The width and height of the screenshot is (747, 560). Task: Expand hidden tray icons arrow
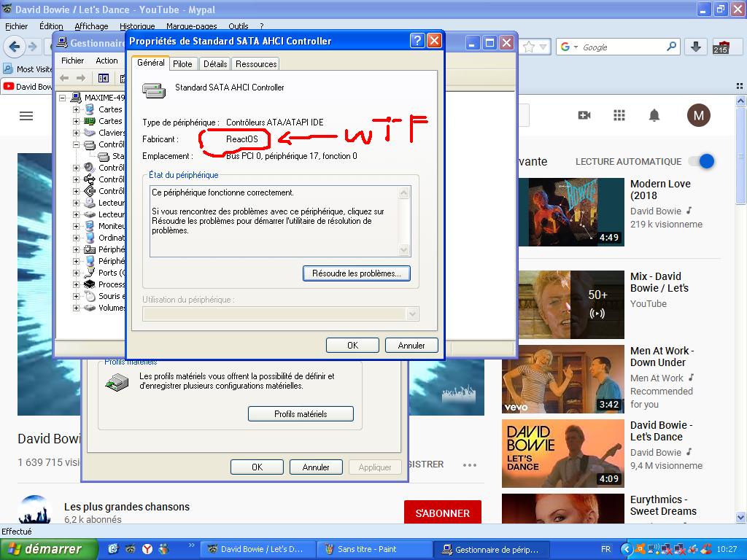tap(627, 549)
